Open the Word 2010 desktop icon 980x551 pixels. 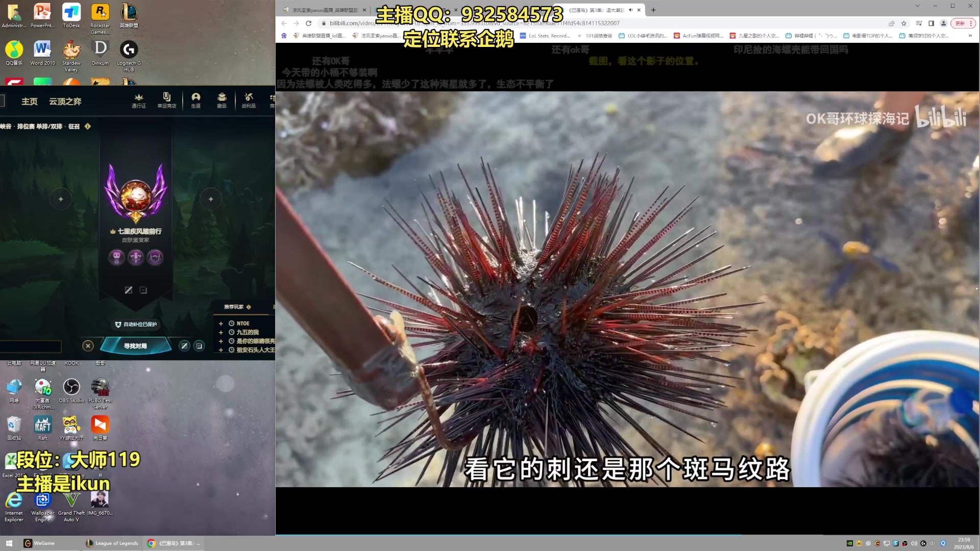coord(42,53)
